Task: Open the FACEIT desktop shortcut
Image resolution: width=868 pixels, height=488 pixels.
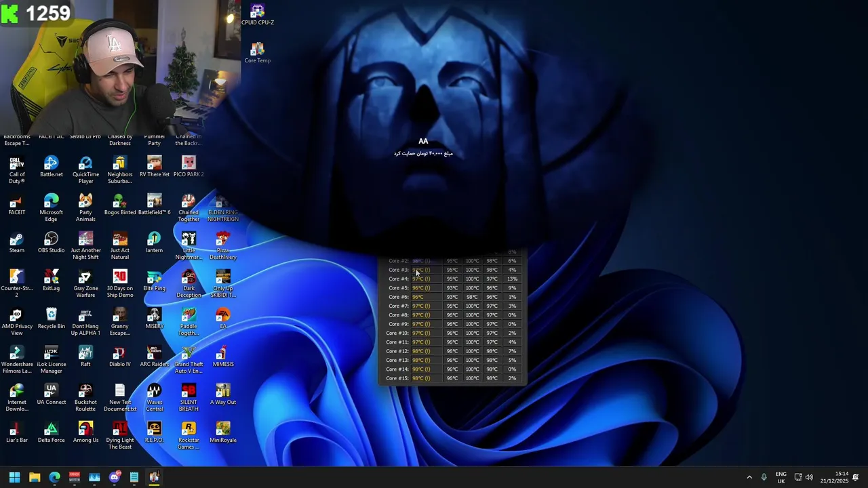Action: tap(17, 205)
